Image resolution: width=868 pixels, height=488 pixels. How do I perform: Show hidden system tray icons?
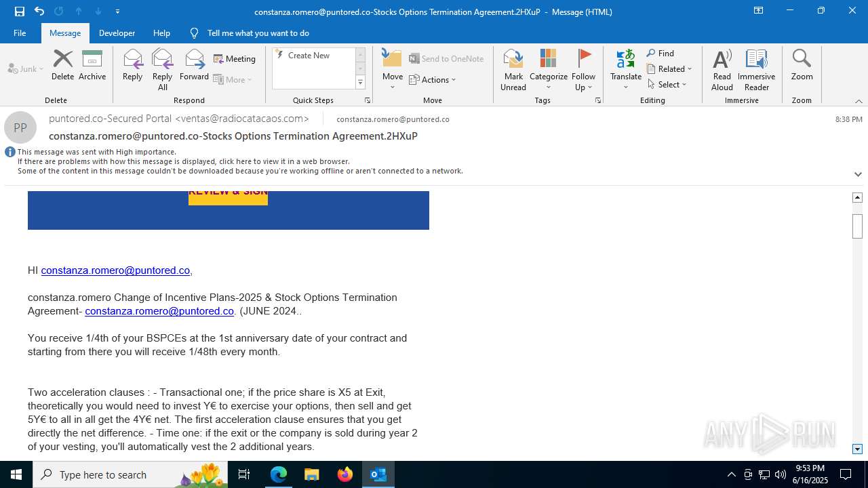coord(731,474)
